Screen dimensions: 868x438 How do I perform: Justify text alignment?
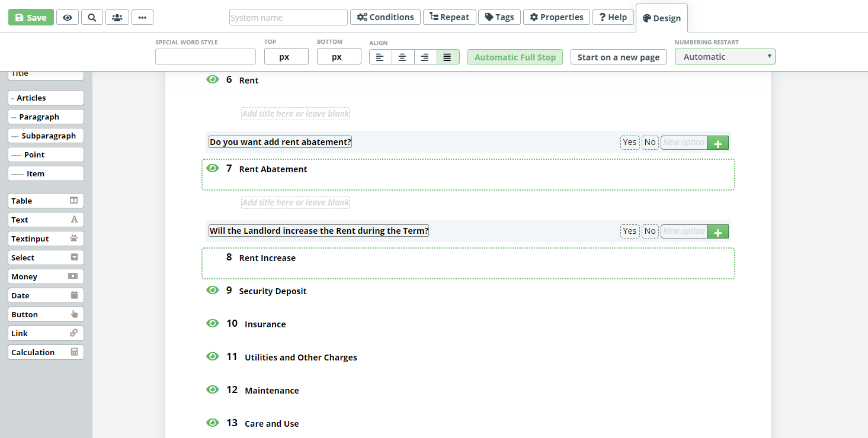point(448,57)
